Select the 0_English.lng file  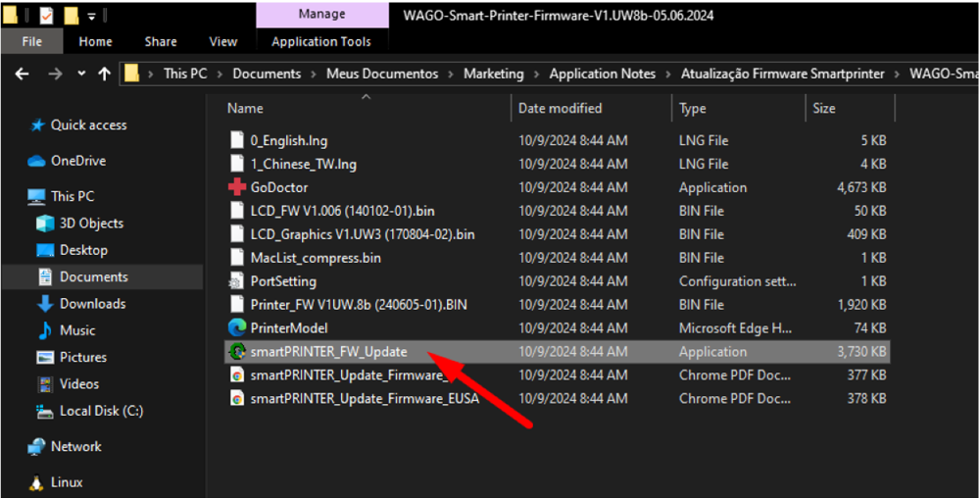288,140
